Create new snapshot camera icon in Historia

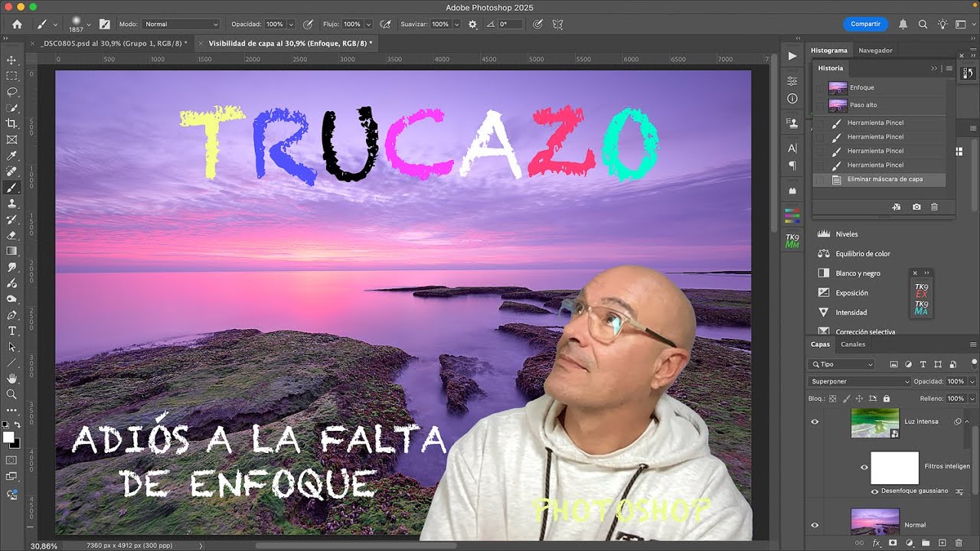click(916, 207)
